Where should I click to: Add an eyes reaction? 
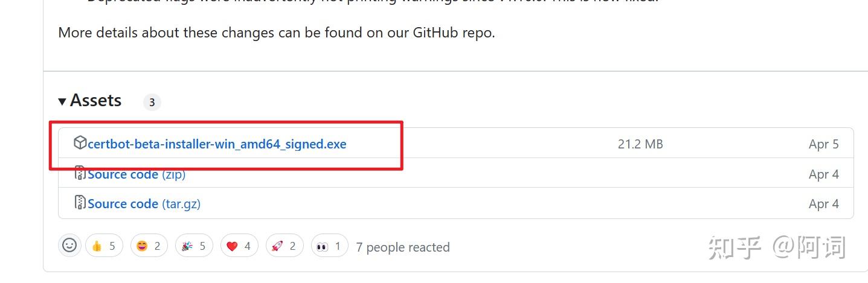[x=329, y=246]
